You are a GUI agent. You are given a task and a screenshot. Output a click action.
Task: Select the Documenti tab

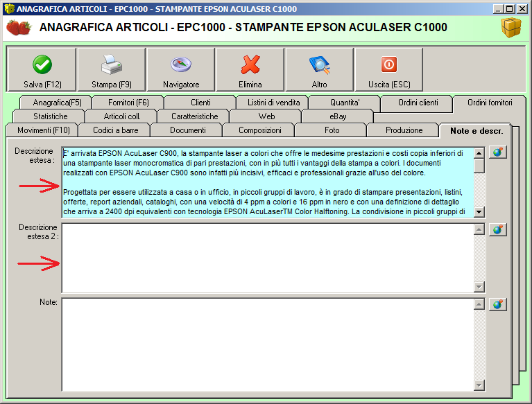188,130
